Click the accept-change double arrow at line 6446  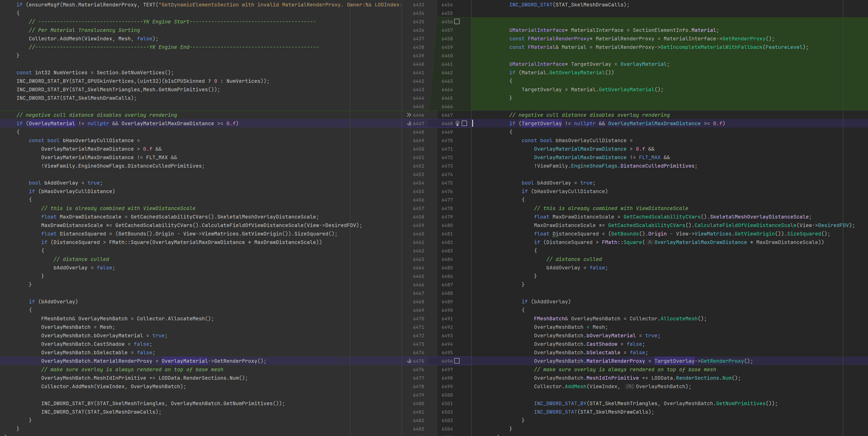(409, 114)
